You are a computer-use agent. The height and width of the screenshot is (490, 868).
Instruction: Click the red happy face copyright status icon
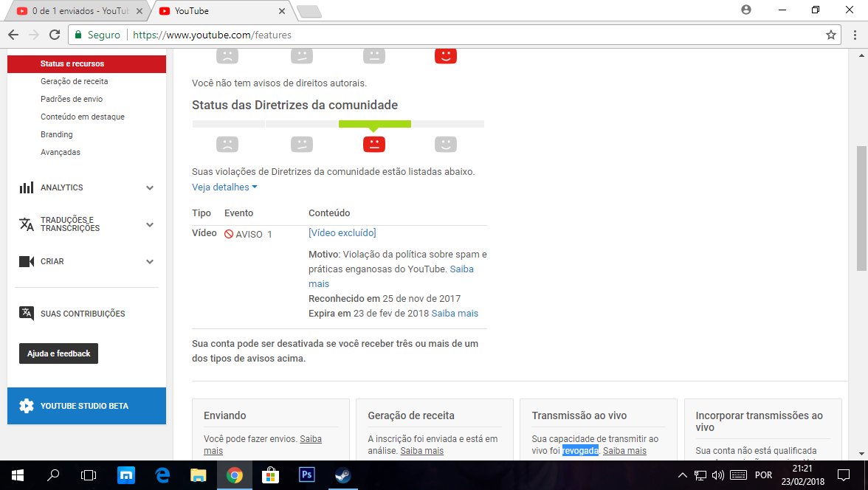[446, 56]
